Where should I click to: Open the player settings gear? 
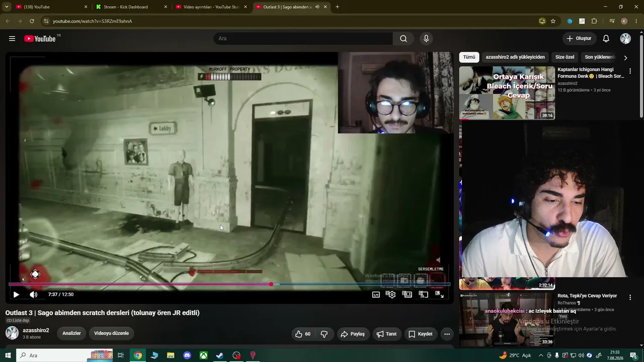(x=392, y=295)
